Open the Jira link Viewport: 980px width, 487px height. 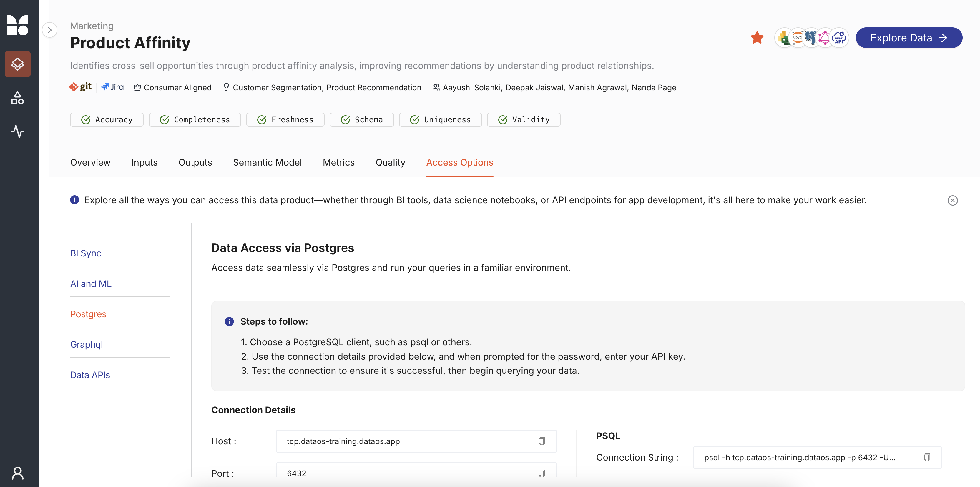point(113,87)
